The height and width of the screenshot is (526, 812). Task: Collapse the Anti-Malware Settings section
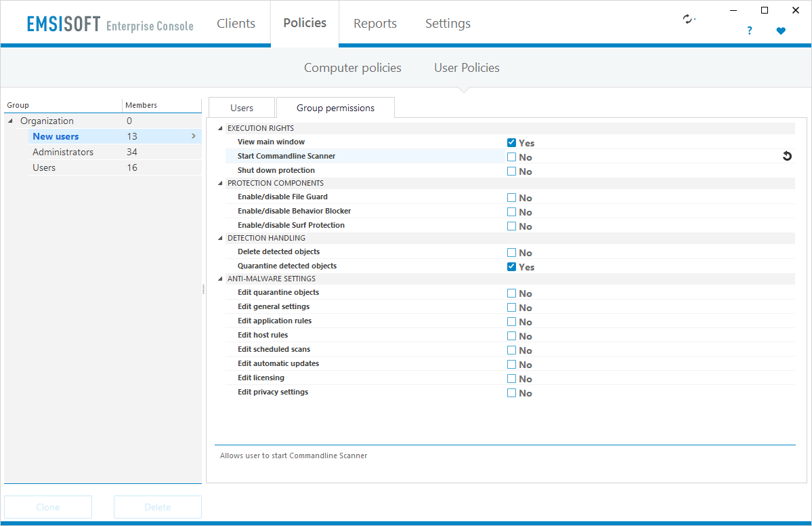[219, 279]
